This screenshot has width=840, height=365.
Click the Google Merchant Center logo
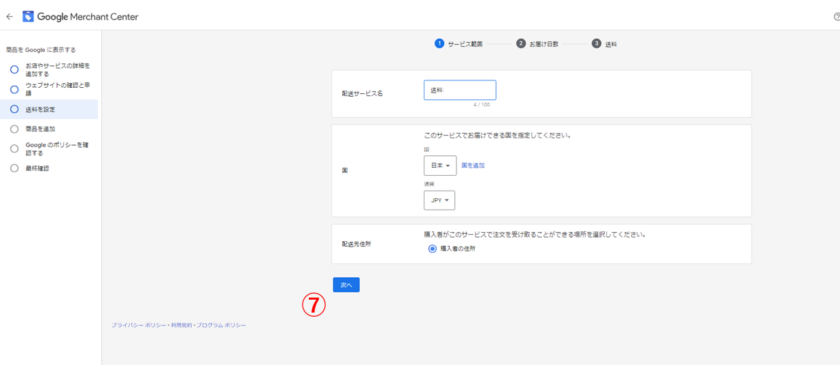80,17
